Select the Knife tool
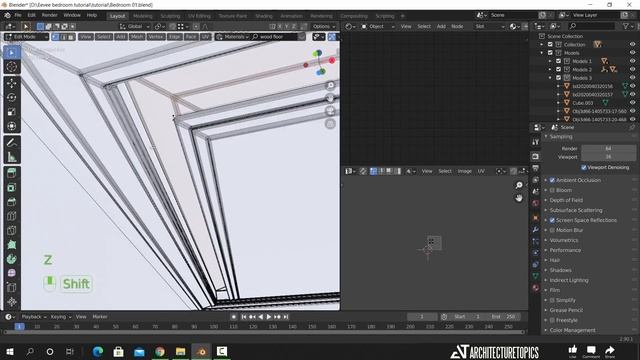The height and width of the screenshot is (360, 640). [x=11, y=230]
